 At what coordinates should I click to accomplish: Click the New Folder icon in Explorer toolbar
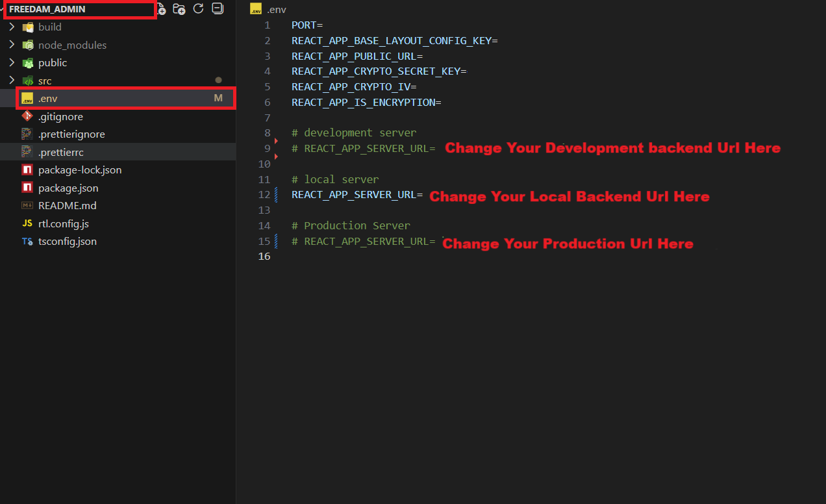pos(179,9)
